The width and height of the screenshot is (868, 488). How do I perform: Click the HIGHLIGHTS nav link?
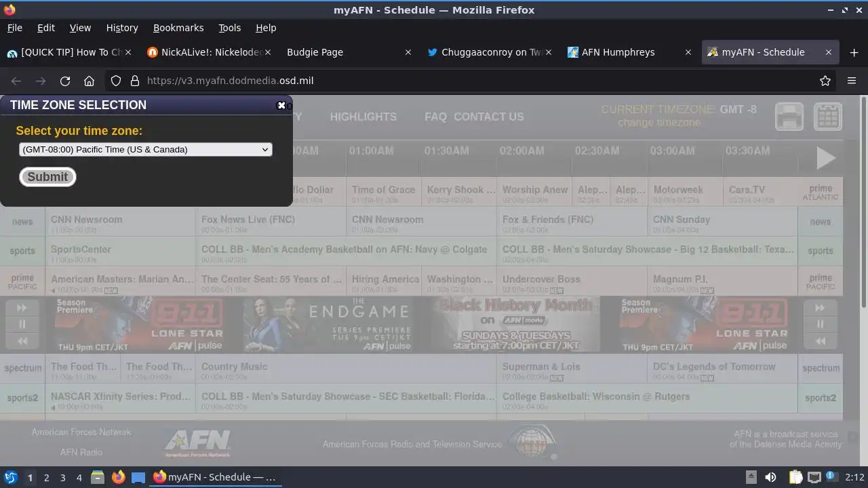click(x=363, y=117)
